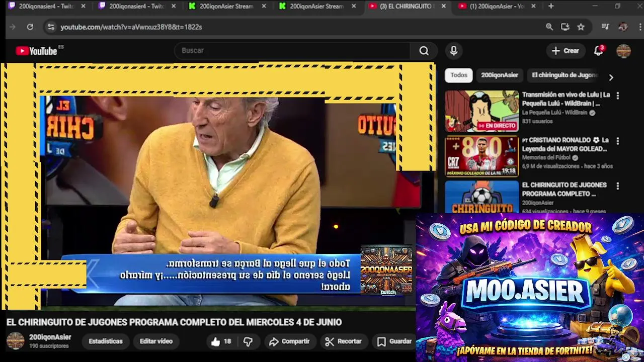Image resolution: width=644 pixels, height=362 pixels.
Task: Open the notifications bell
Action: [x=598, y=51]
